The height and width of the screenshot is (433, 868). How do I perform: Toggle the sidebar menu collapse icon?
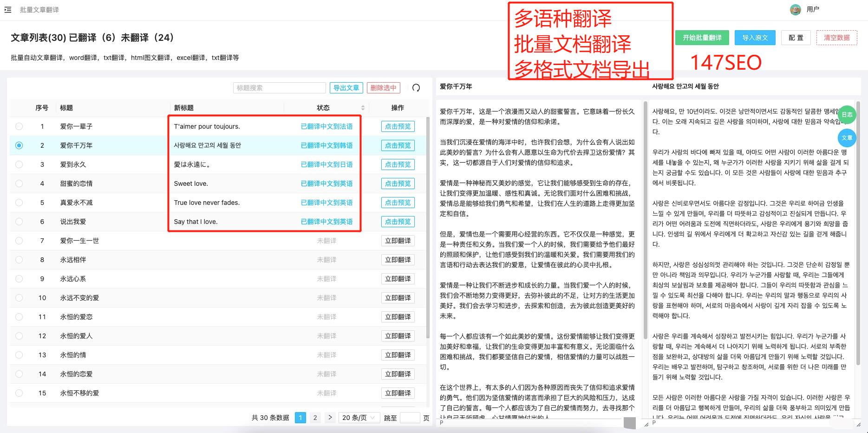[x=8, y=10]
